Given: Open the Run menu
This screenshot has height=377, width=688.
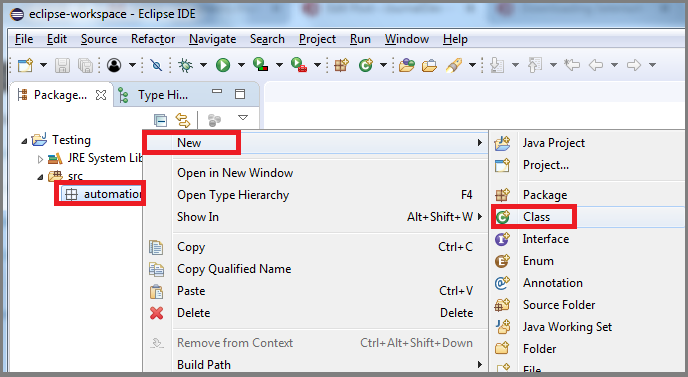Looking at the screenshot, I should pyautogui.click(x=360, y=39).
